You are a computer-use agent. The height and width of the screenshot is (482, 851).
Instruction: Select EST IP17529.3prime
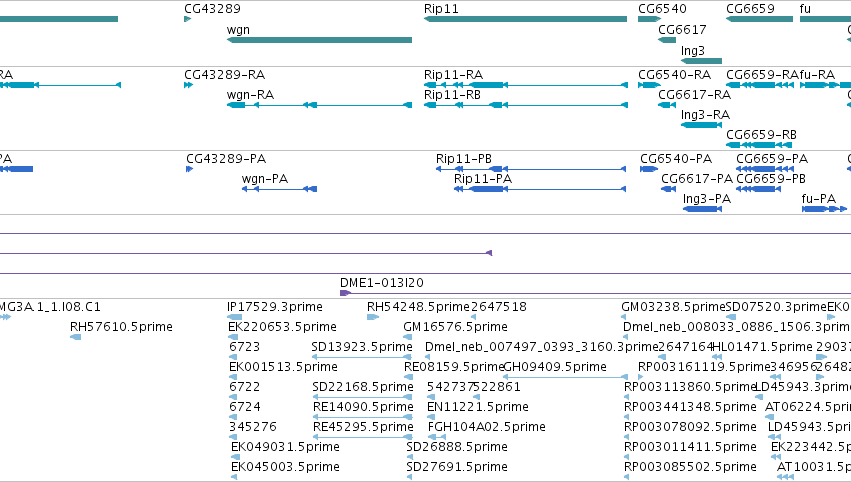point(234,317)
